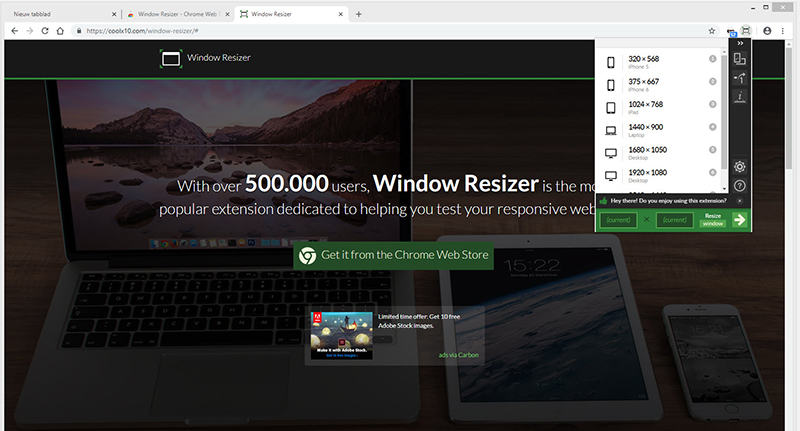Click the rotate viewport devices icon
The width and height of the screenshot is (800, 431).
point(740,59)
